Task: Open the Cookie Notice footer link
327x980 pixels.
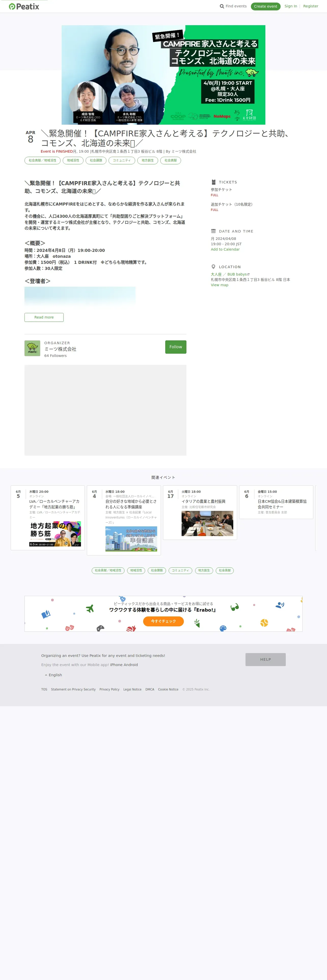Action: [x=168, y=689]
